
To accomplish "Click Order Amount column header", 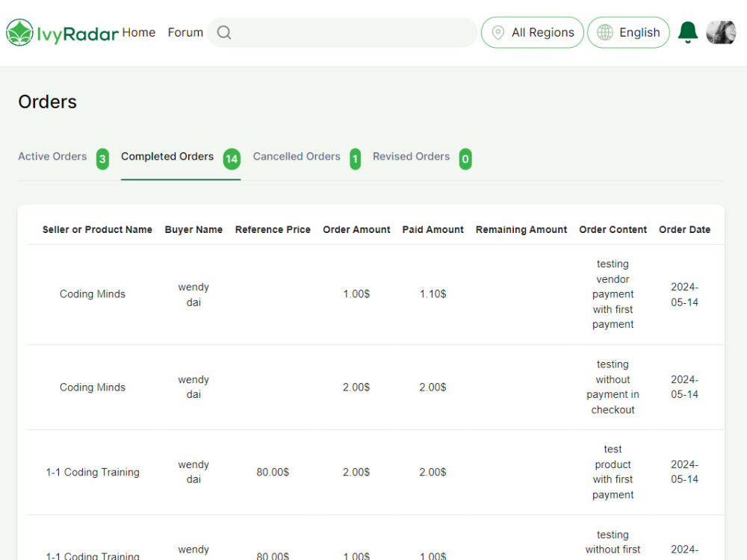I will 356,229.
